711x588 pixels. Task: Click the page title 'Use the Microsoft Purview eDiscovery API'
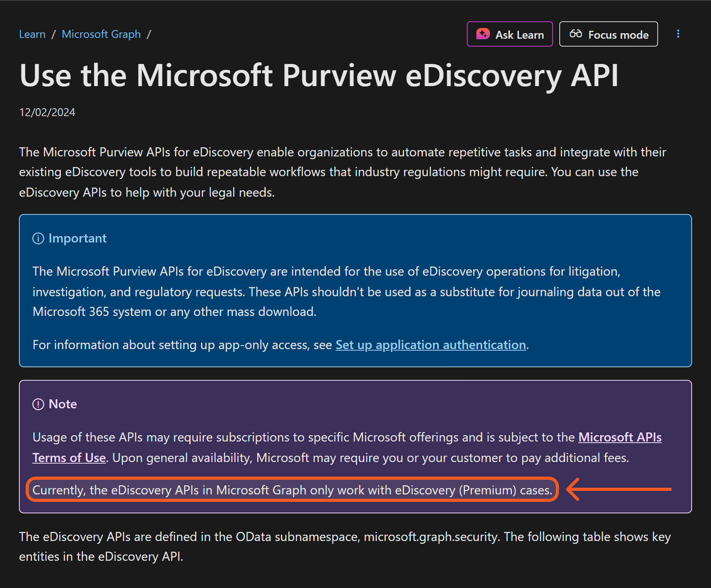pos(319,75)
